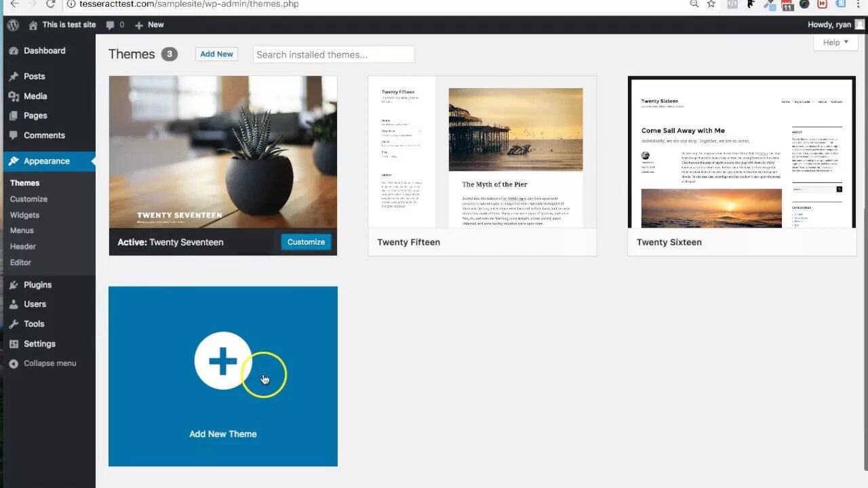This screenshot has width=868, height=488.
Task: Open the site home icon in admin bar
Action: click(x=33, y=25)
